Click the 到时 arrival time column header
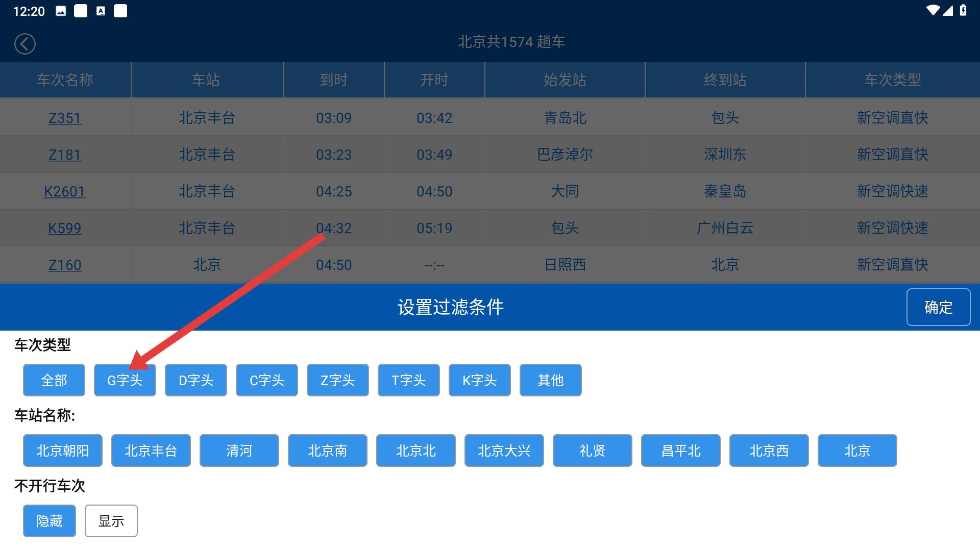Viewport: 980px width, 551px height. click(333, 80)
